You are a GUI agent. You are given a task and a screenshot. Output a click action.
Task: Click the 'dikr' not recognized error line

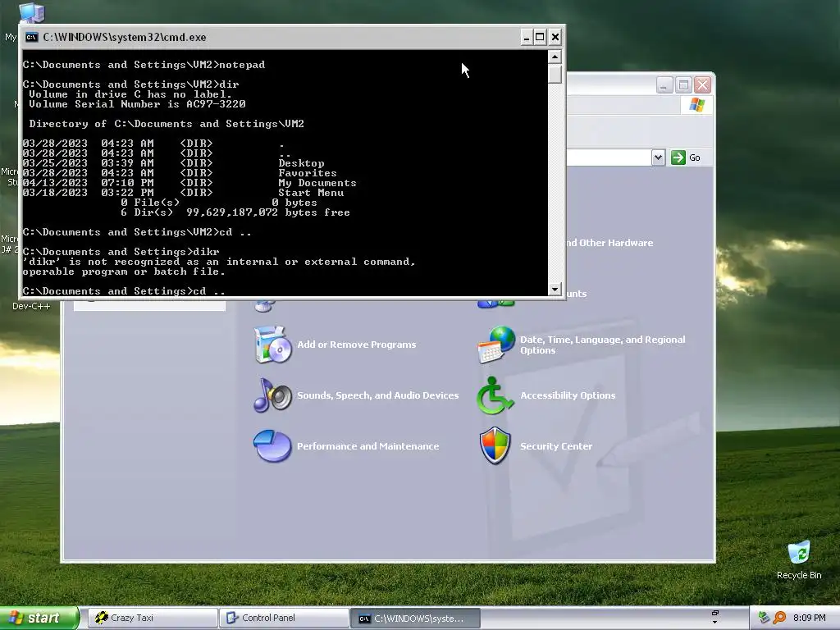(218, 262)
